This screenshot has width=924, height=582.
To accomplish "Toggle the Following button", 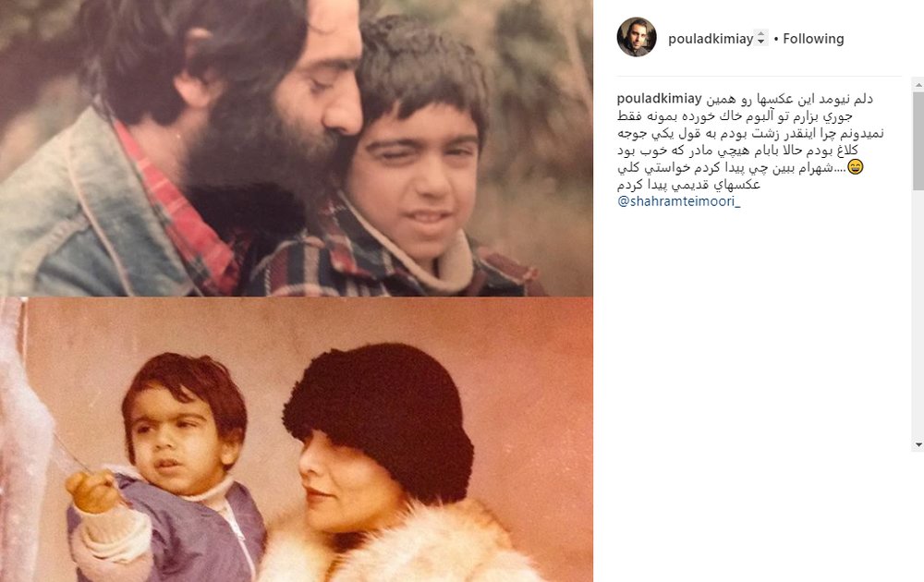I will tap(813, 39).
